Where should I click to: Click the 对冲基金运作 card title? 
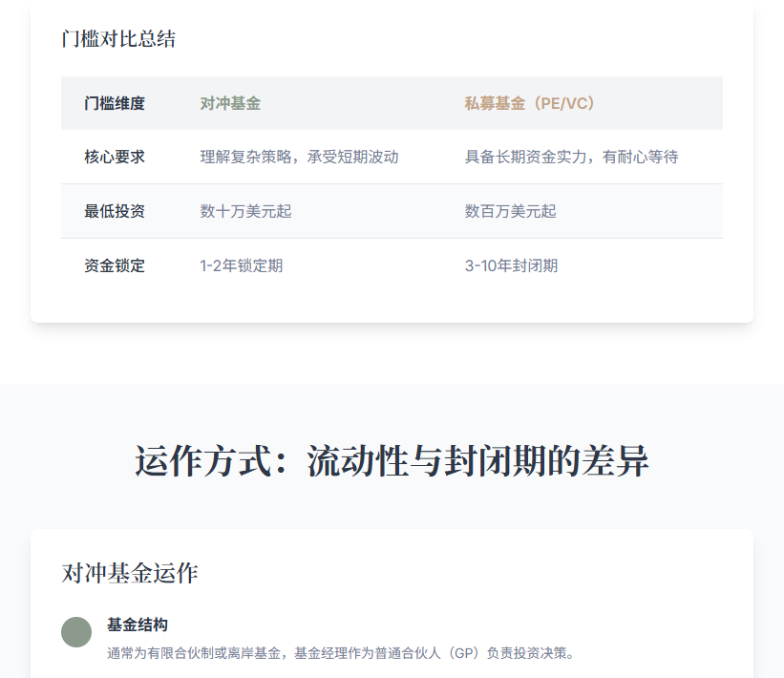130,573
